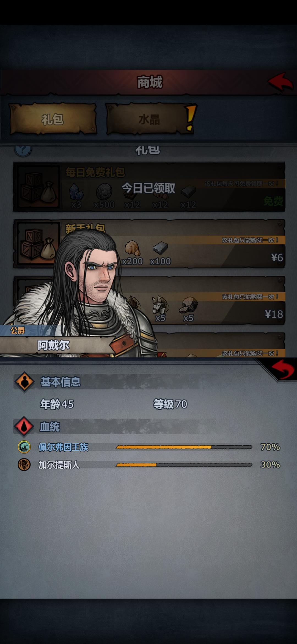Click the 加尔提斯人 bloodline emblem
Viewport: 297px width, 644px height.
24,465
